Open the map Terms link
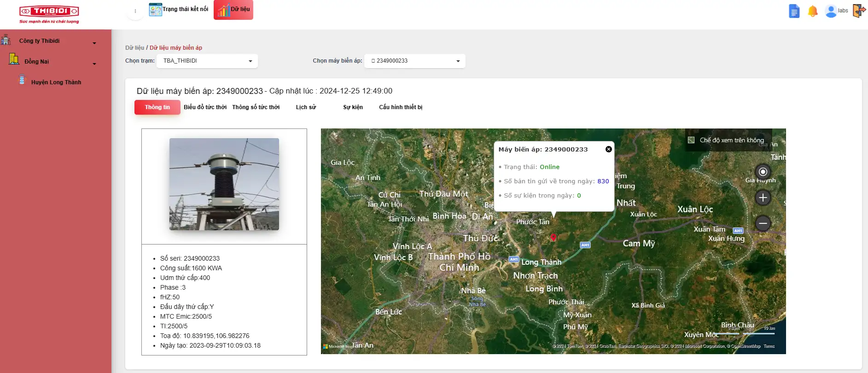Image resolution: width=868 pixels, height=373 pixels. click(769, 346)
